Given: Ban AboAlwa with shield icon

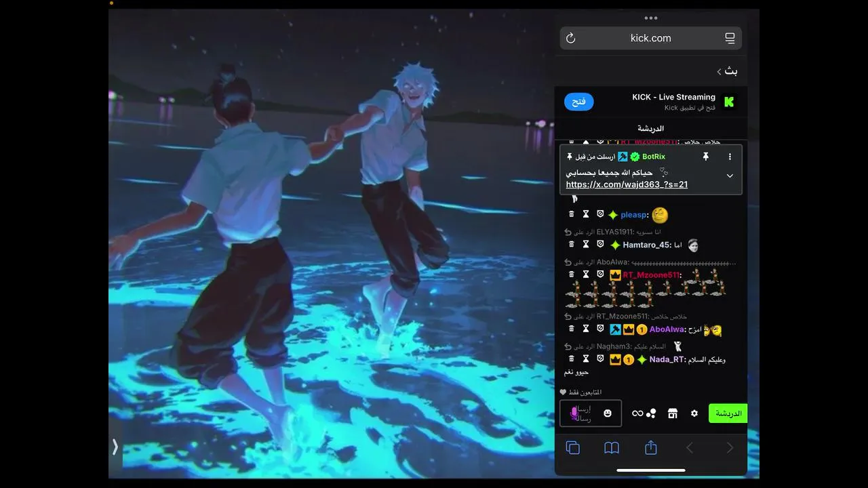Looking at the screenshot, I should coord(600,329).
